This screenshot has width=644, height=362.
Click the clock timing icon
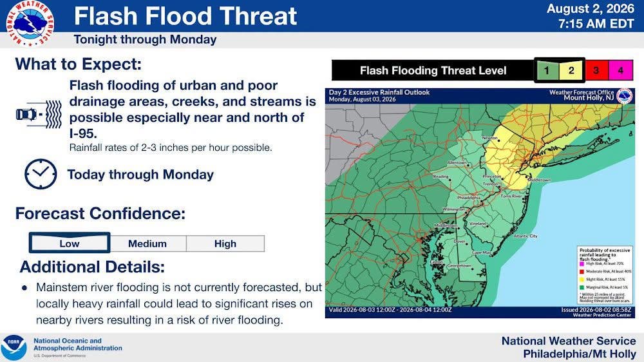pyautogui.click(x=41, y=174)
